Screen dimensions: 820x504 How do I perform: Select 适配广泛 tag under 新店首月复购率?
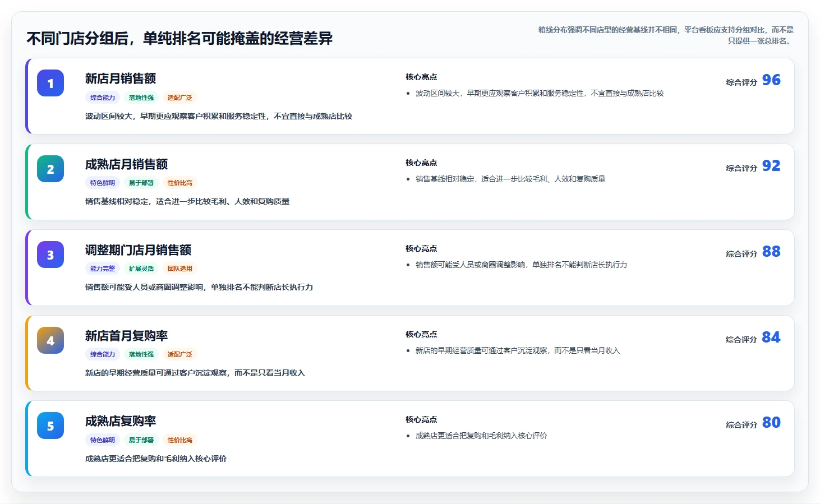[180, 354]
